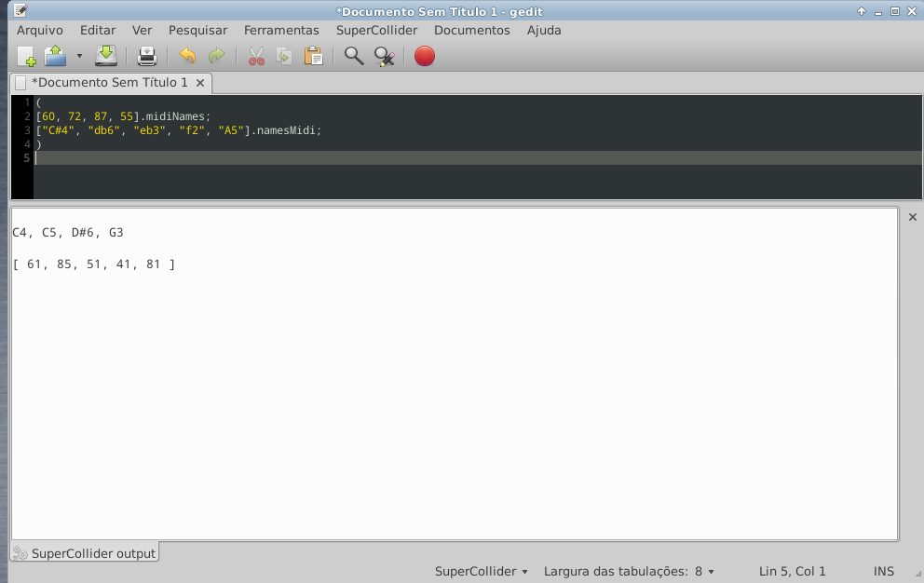Print the document with the printer icon
Screen dimensions: 924x583
tap(147, 56)
